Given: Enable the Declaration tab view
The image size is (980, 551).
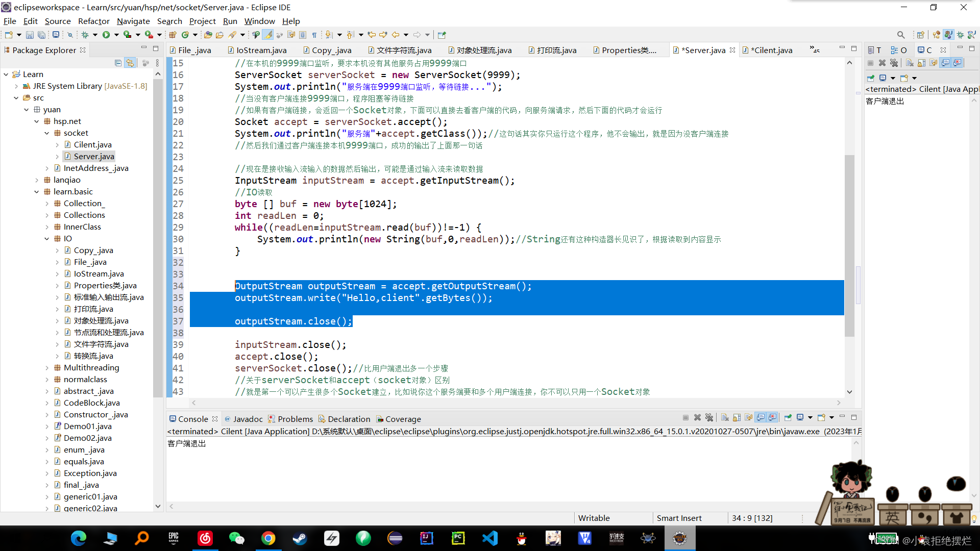Looking at the screenshot, I should [x=347, y=418].
